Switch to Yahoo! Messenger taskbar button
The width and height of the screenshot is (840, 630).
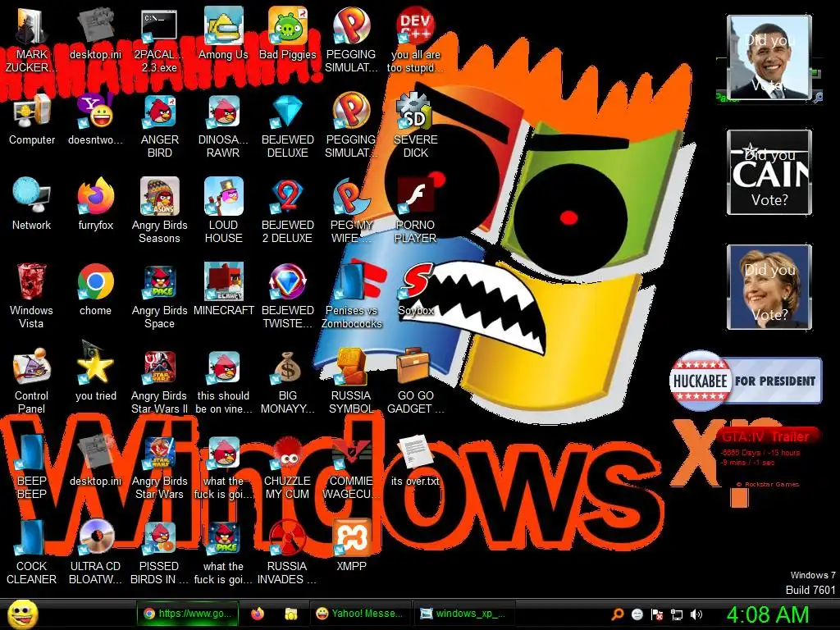[359, 614]
